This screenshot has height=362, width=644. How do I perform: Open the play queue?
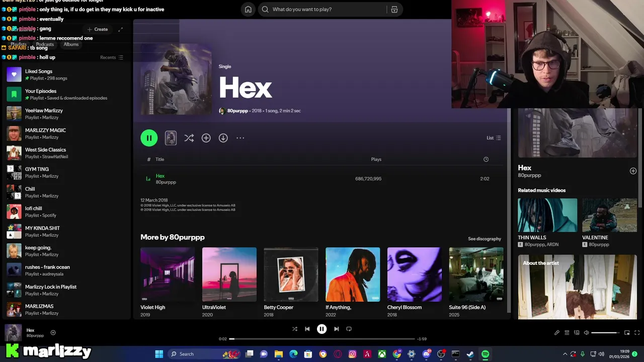pos(567,332)
